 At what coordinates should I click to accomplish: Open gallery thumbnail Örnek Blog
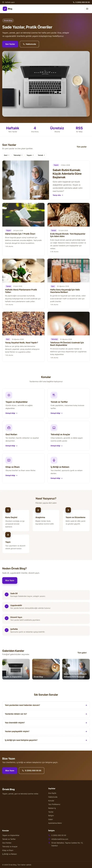tap(46, 669)
